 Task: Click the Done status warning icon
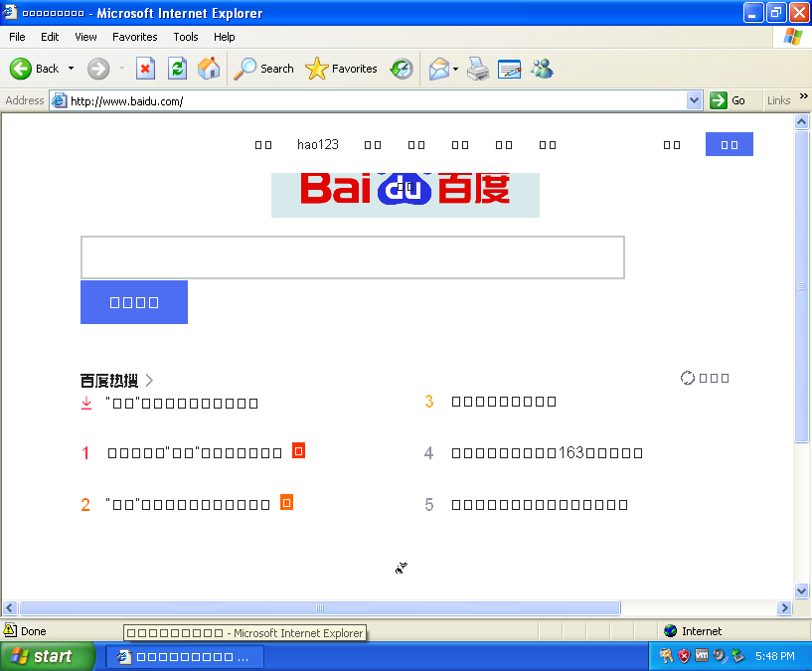10,630
